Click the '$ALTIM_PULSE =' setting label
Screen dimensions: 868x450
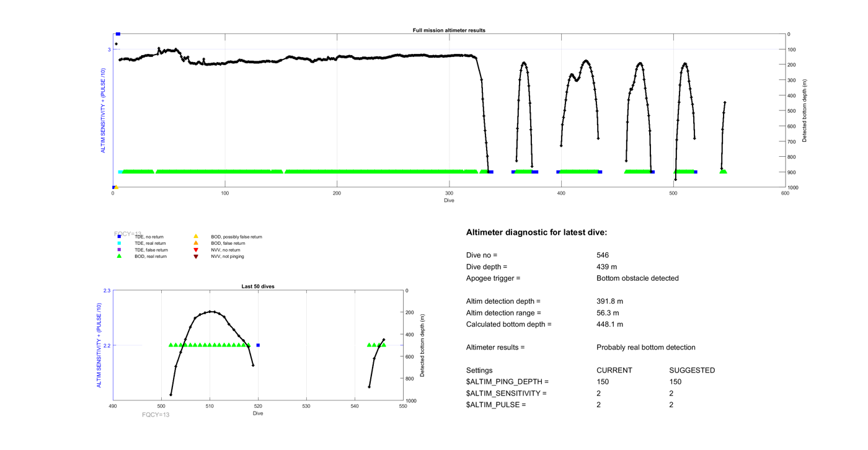click(496, 405)
